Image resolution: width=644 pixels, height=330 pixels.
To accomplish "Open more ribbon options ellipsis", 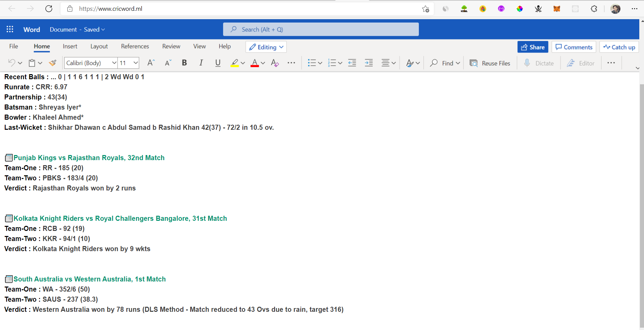I will (611, 63).
